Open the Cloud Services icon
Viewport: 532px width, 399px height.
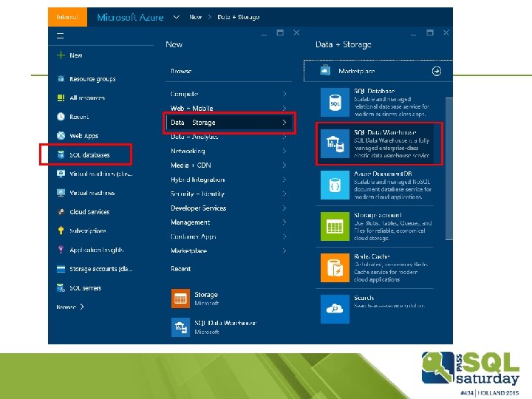[x=61, y=212]
